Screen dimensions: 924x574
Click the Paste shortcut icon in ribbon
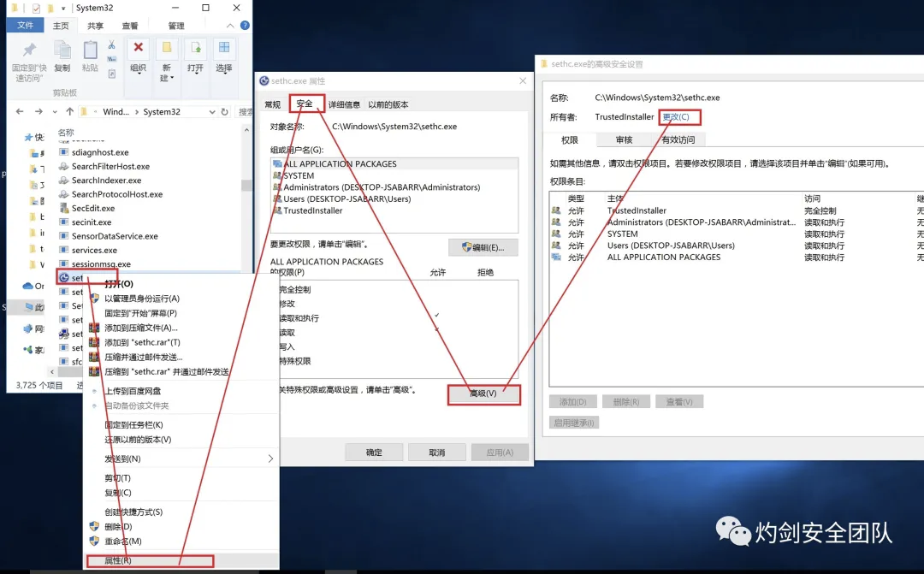point(111,74)
